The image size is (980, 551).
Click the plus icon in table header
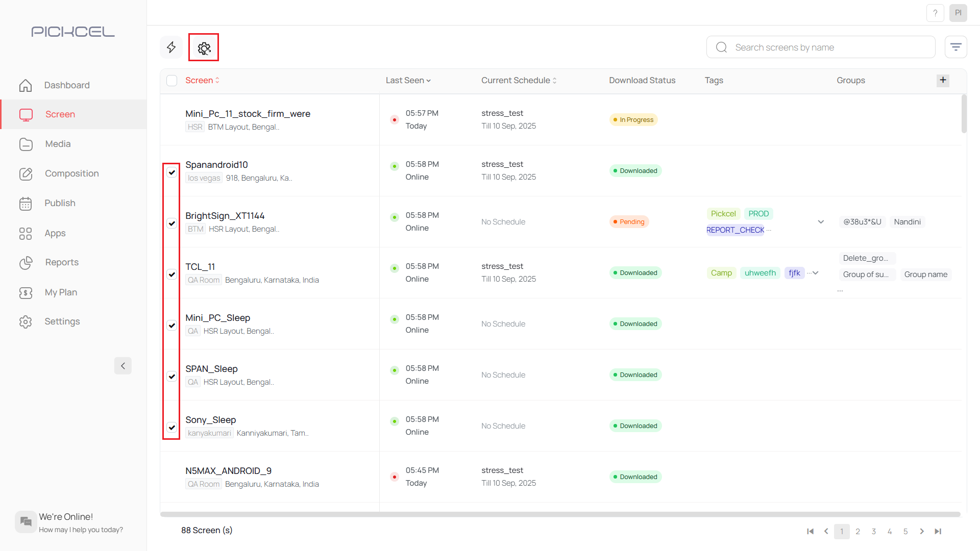point(943,80)
